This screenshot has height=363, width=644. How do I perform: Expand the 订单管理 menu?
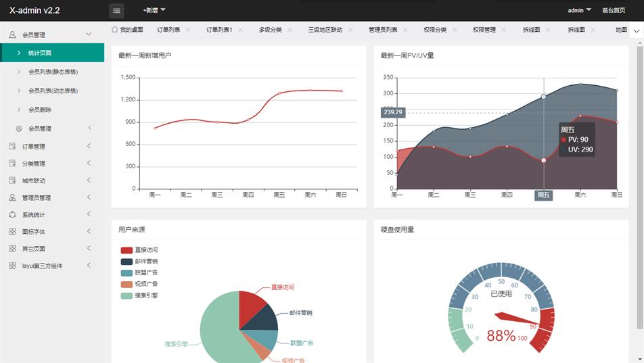pos(89,146)
